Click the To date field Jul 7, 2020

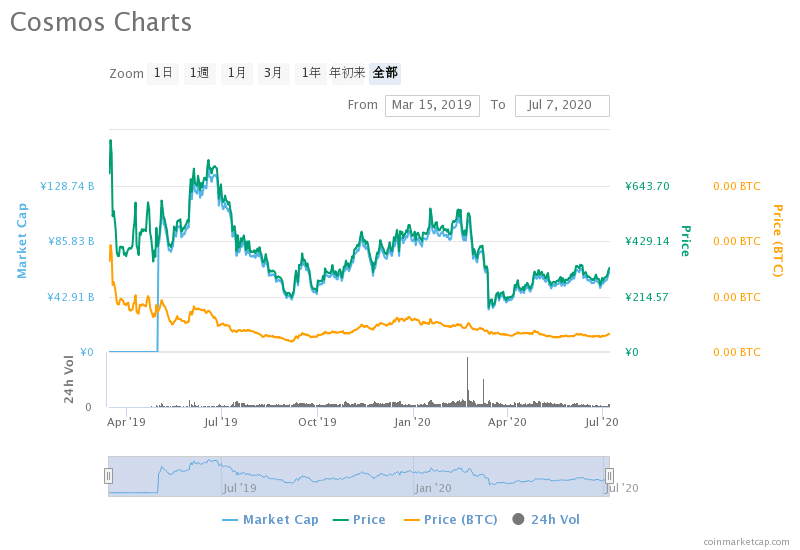click(x=562, y=106)
